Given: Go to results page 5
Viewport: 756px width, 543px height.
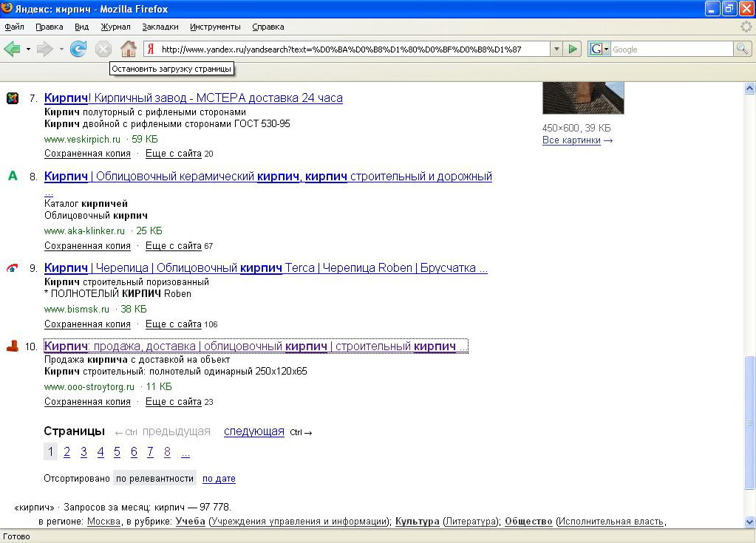Looking at the screenshot, I should (x=118, y=452).
